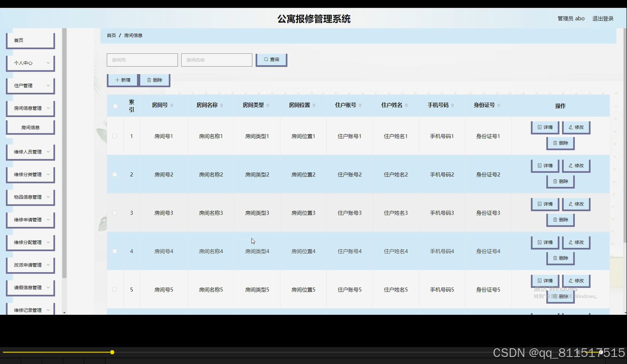This screenshot has width=627, height=364.
Task: Sort by 手机号码 column arrows
Action: click(x=452, y=105)
